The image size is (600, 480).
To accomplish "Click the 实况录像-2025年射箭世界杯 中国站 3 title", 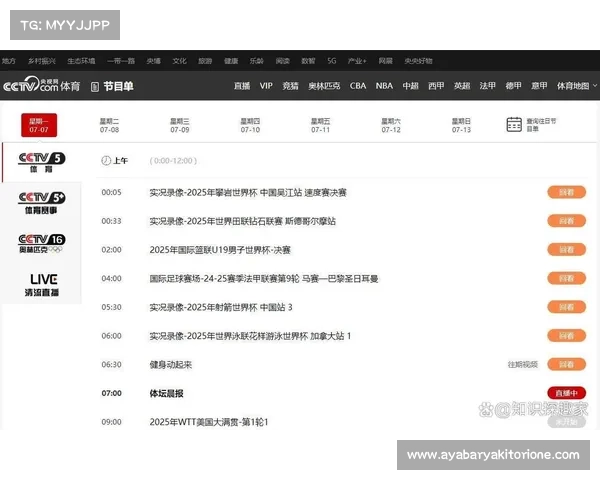I will (x=221, y=307).
